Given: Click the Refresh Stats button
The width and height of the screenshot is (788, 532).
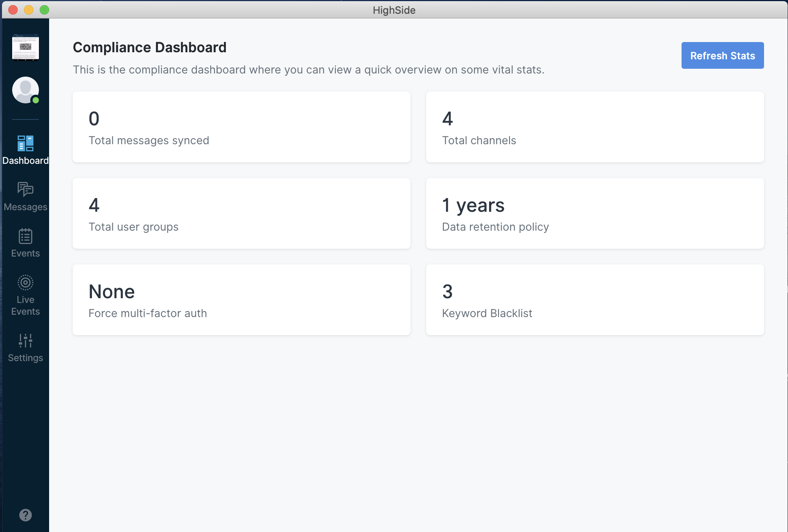Looking at the screenshot, I should (x=722, y=55).
